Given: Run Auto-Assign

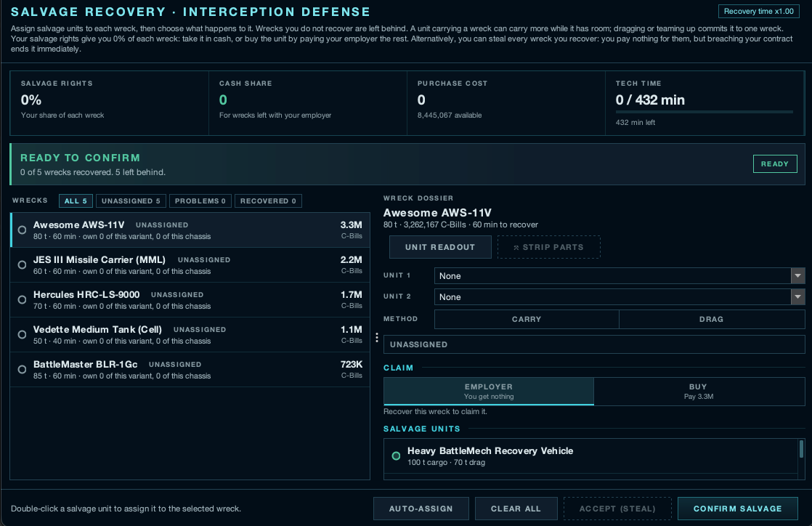Looking at the screenshot, I should 421,509.
